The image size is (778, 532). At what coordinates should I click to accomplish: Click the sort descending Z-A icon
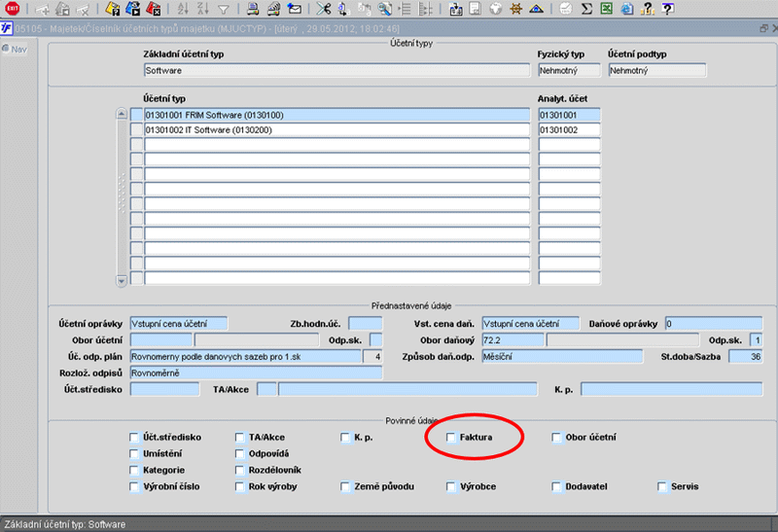coord(203,9)
